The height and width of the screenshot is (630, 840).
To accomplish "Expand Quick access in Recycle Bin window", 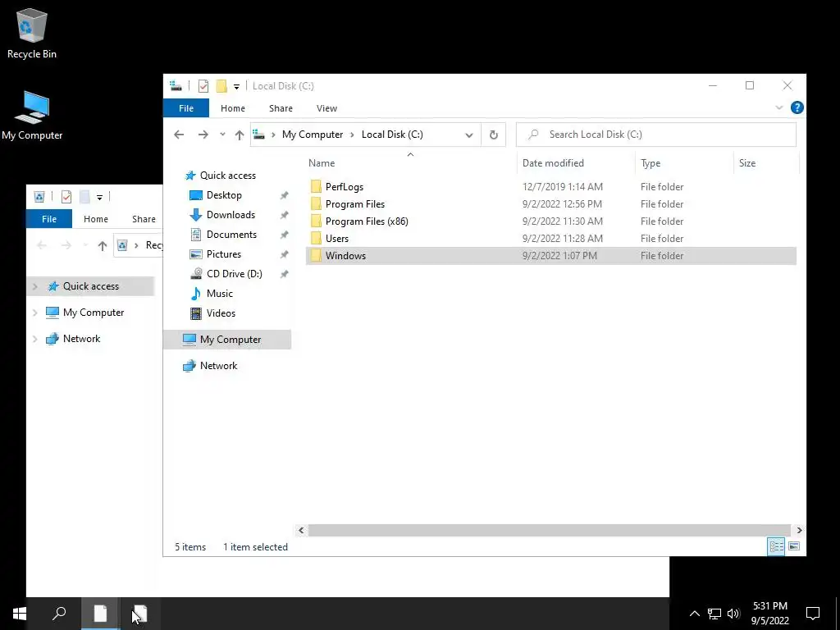I will [x=35, y=286].
